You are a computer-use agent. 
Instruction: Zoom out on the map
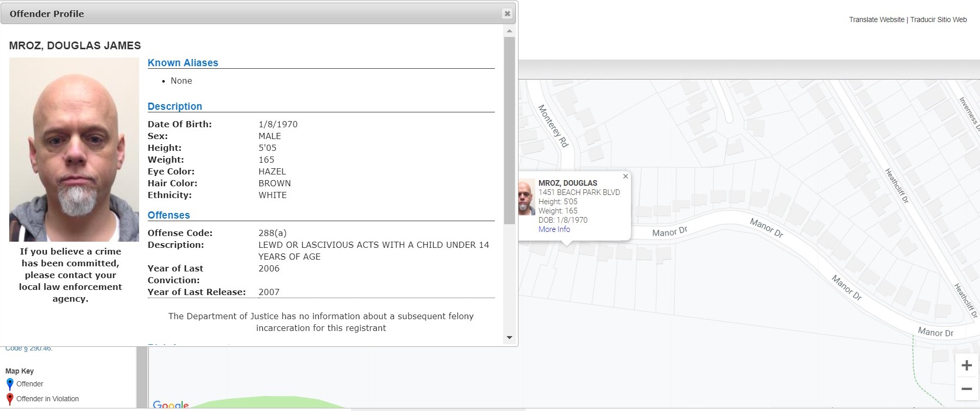click(x=967, y=389)
